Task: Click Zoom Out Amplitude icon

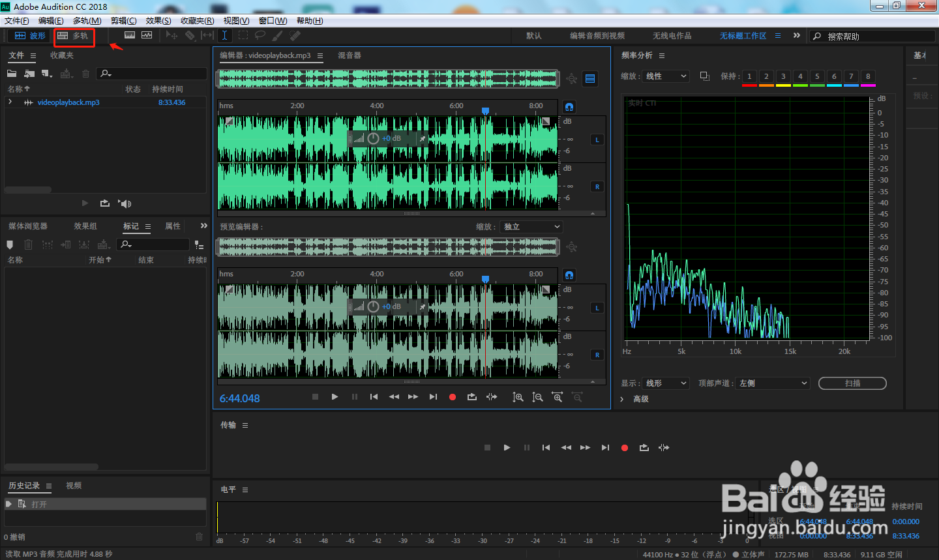Action: [x=537, y=397]
